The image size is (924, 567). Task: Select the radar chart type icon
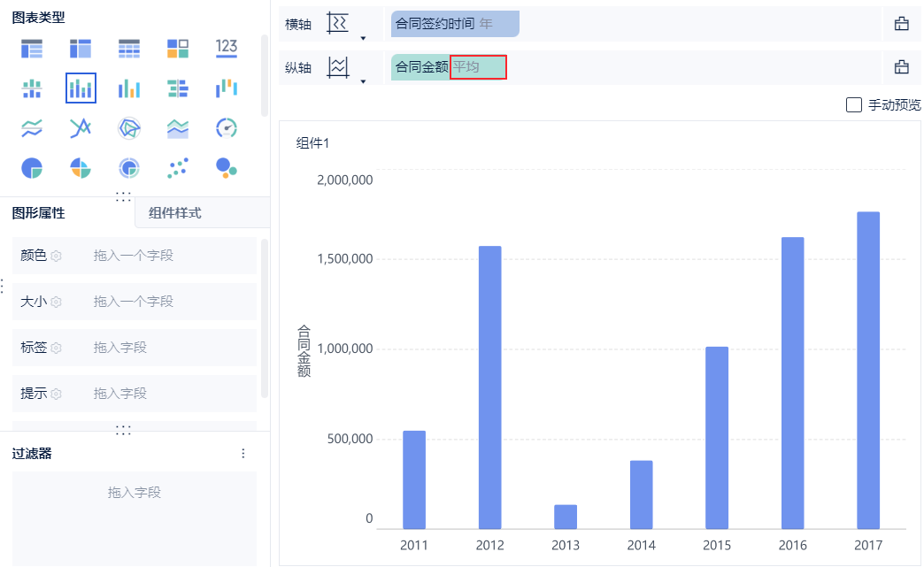pos(129,128)
